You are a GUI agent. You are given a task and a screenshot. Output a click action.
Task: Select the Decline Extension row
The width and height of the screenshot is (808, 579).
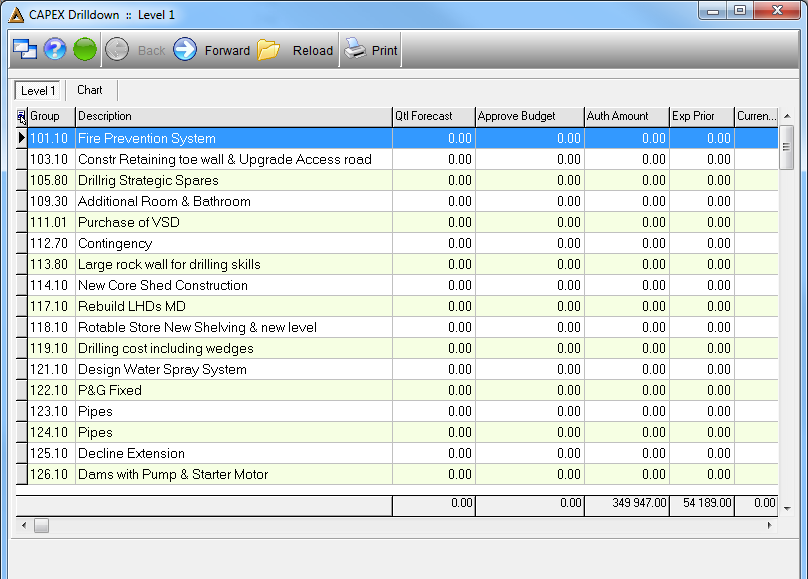pyautogui.click(x=397, y=453)
